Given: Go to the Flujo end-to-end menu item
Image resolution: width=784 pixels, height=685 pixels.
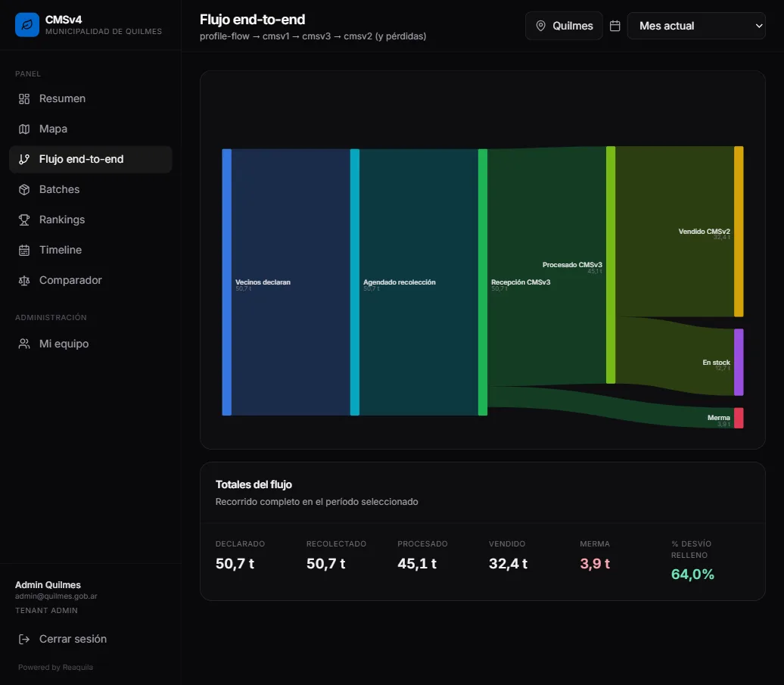Looking at the screenshot, I should click(91, 160).
